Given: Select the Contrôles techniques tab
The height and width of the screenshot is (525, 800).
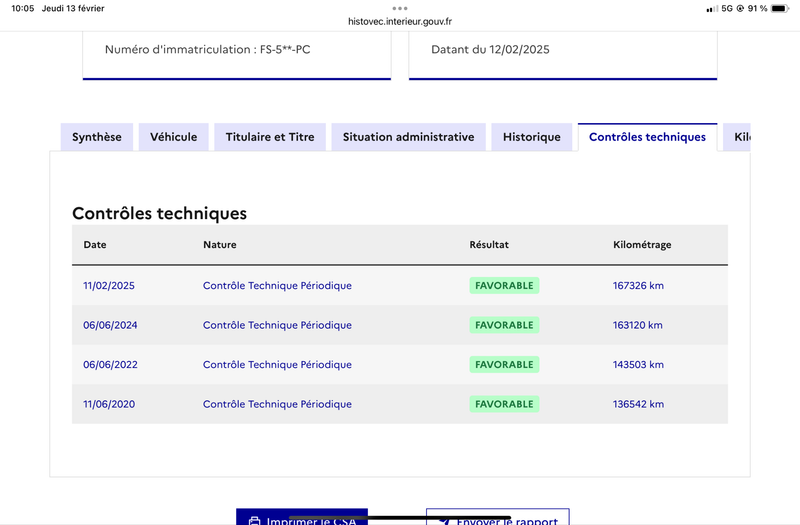Looking at the screenshot, I should coord(647,137).
